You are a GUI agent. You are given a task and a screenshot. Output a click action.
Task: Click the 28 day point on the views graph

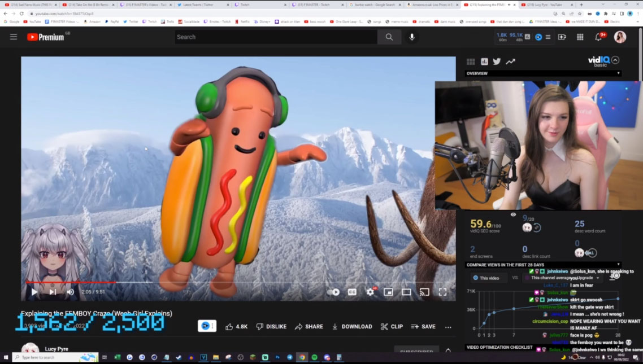click(x=618, y=299)
